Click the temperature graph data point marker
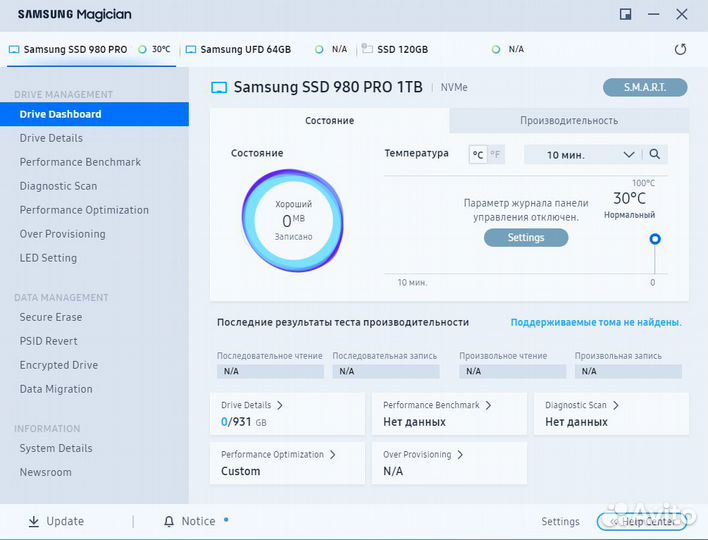Viewport: 708px width, 540px height. [x=655, y=239]
